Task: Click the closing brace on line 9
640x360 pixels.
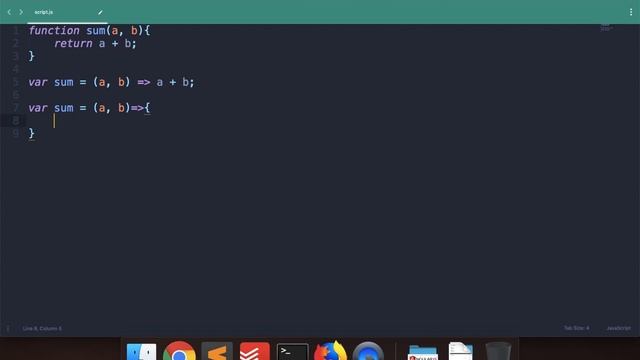Action: click(x=31, y=133)
